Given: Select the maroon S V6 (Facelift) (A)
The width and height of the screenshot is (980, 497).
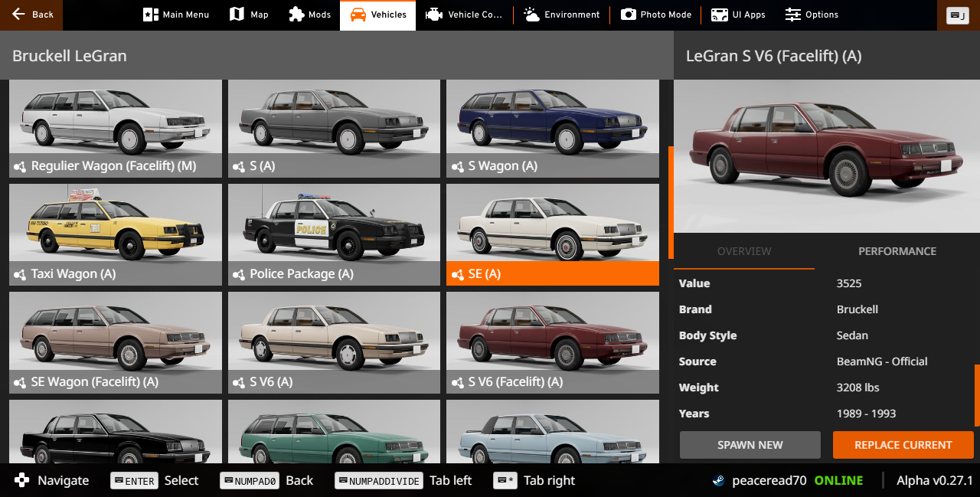Looking at the screenshot, I should point(553,342).
